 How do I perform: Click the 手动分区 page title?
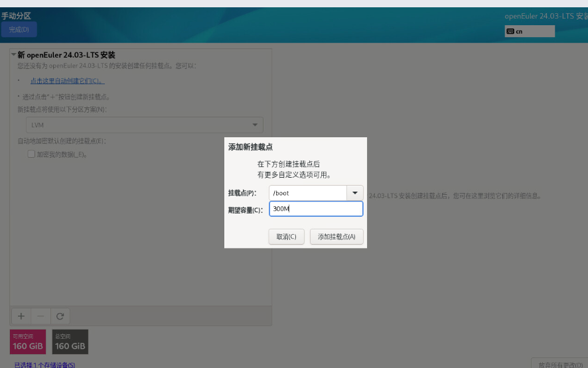pos(16,16)
